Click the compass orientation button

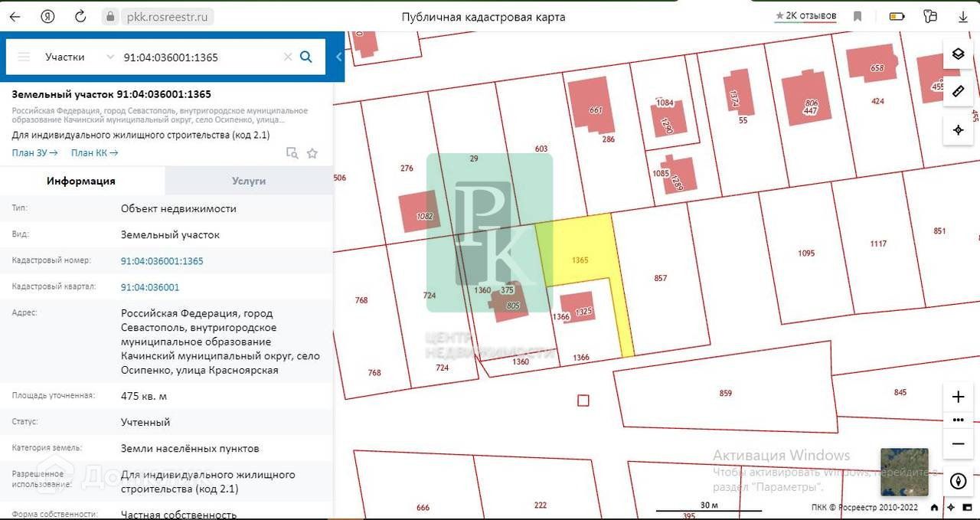pyautogui.click(x=957, y=481)
